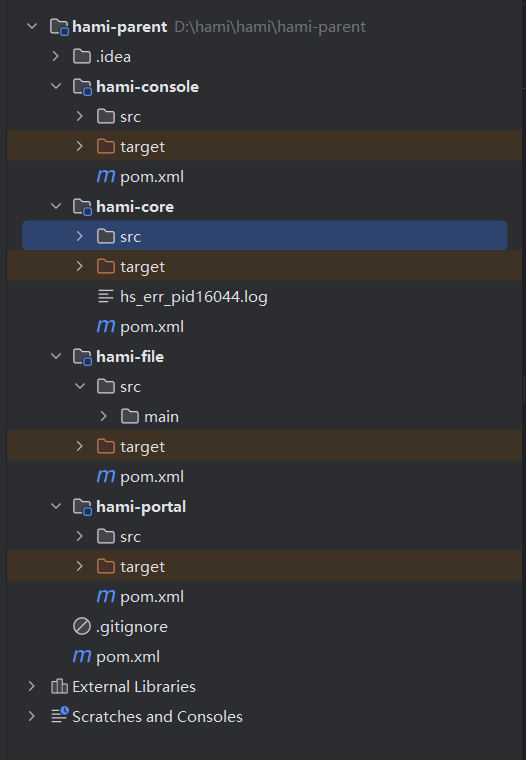Click the hs_err_pid16044.log text file icon
The height and width of the screenshot is (760, 526).
106,296
